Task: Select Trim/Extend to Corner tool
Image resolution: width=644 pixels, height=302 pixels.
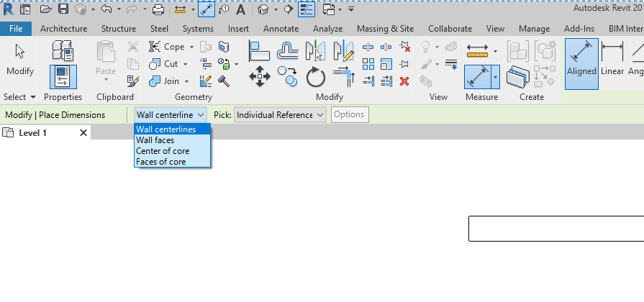Action: (x=344, y=77)
